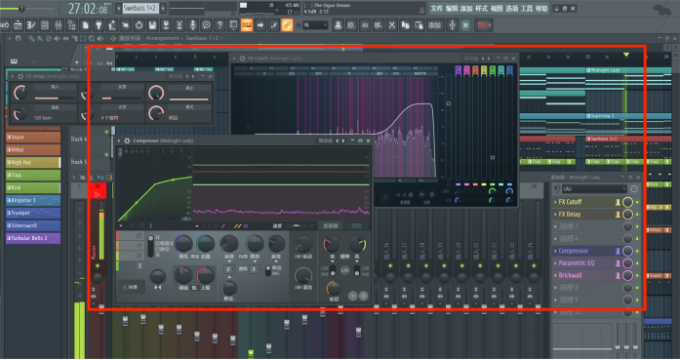Select next preset arrow in Compressor title bar
Screen dimensions: 680x360
click(x=344, y=141)
